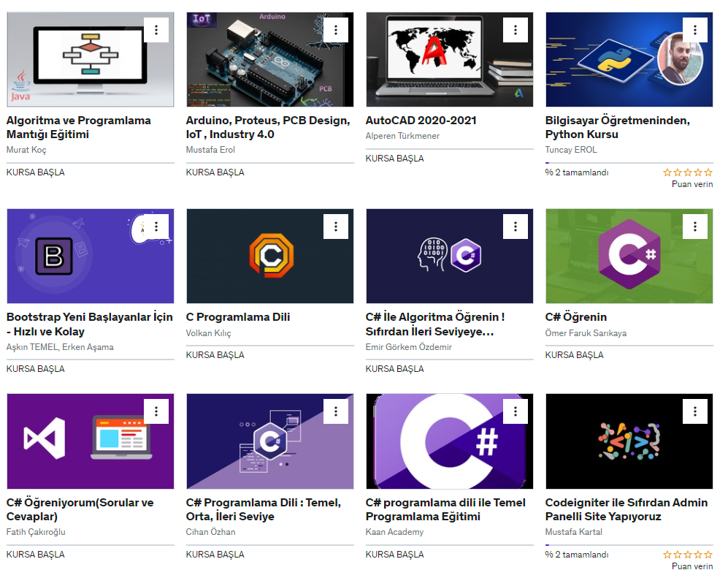Rate the Python Kursu with star icons

click(x=688, y=173)
